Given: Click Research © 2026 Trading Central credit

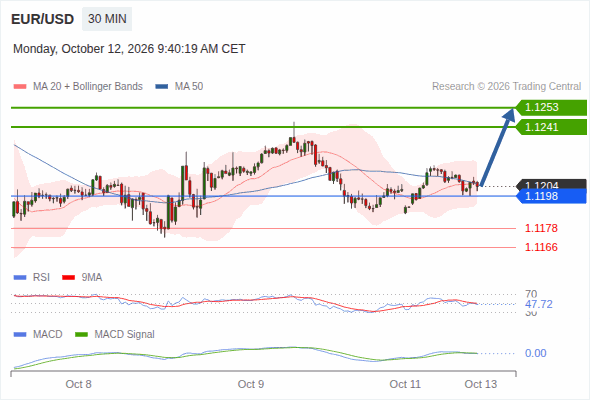Looking at the screenshot, I should [506, 87].
